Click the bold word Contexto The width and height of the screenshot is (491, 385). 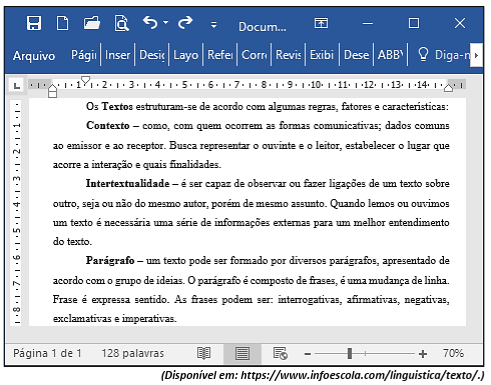click(108, 125)
